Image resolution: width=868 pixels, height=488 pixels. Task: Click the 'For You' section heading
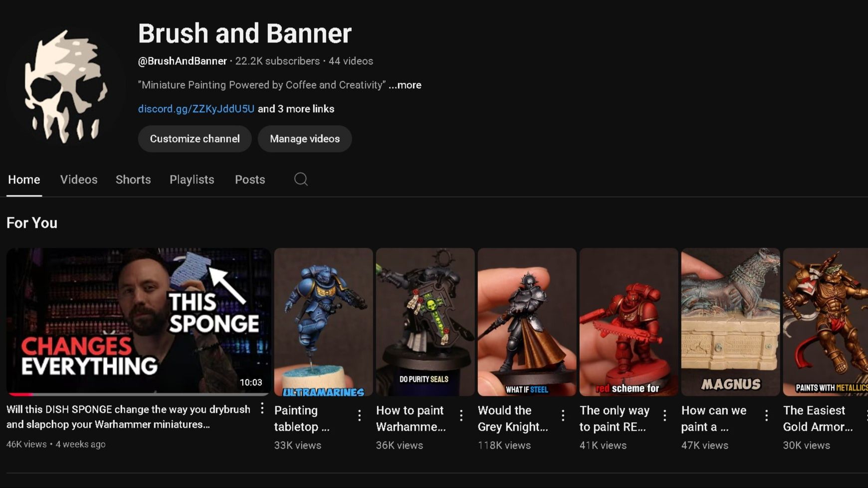click(x=32, y=223)
